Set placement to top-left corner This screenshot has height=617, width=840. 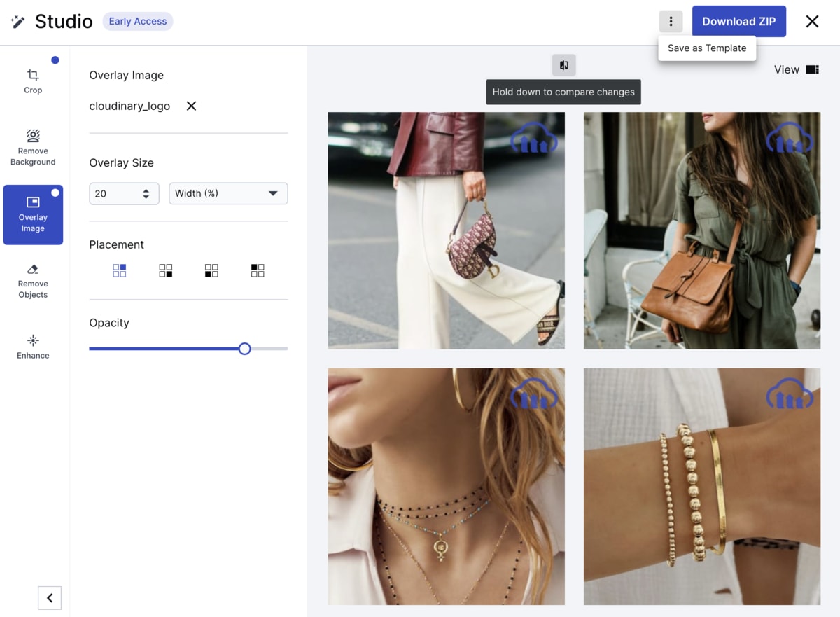[258, 270]
